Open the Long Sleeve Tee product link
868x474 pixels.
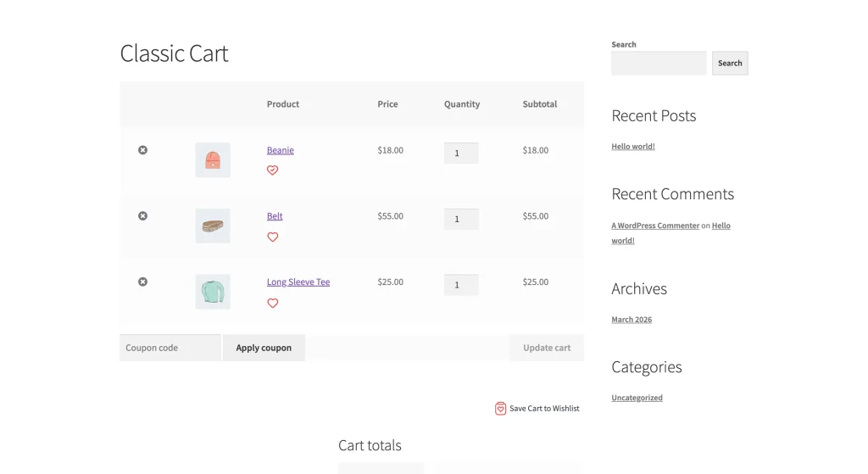[298, 282]
